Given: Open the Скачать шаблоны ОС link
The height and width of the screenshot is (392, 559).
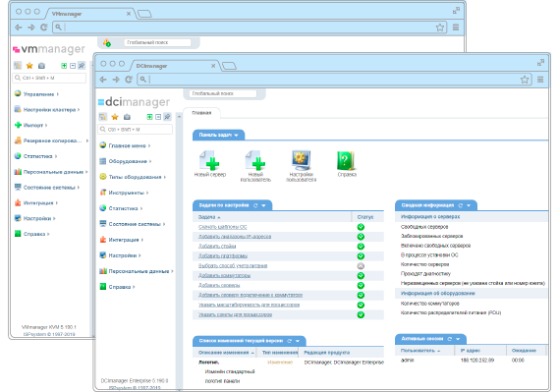Looking at the screenshot, I should (x=222, y=227).
